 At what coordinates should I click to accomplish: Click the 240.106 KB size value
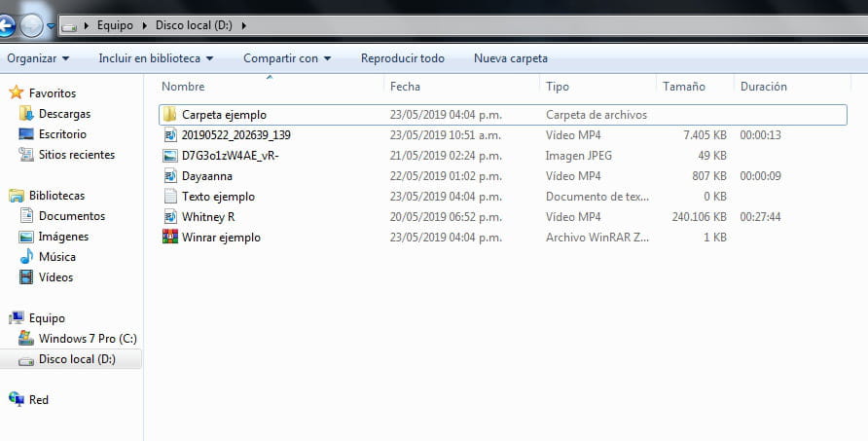699,217
